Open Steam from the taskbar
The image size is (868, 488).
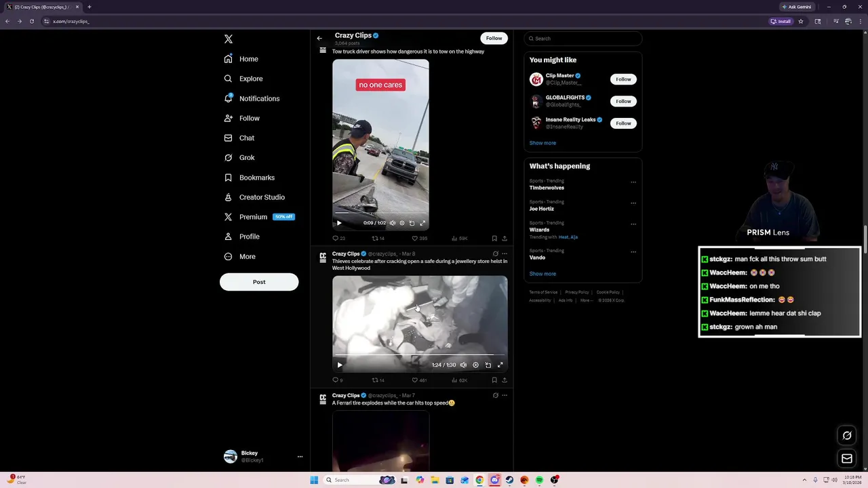tap(509, 480)
